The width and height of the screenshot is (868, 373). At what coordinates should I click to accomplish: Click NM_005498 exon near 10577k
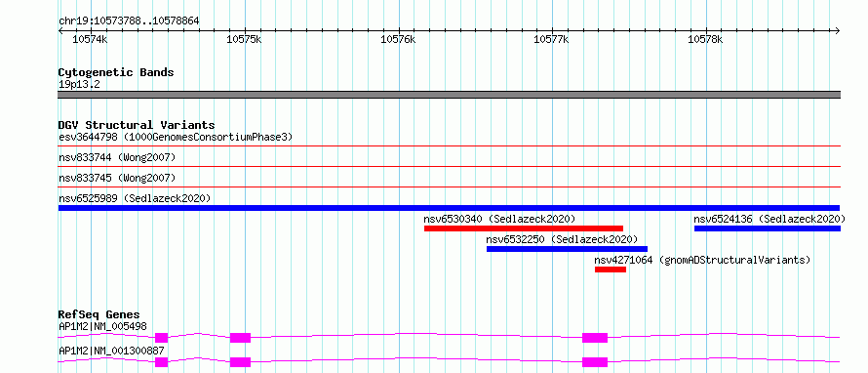[595, 338]
